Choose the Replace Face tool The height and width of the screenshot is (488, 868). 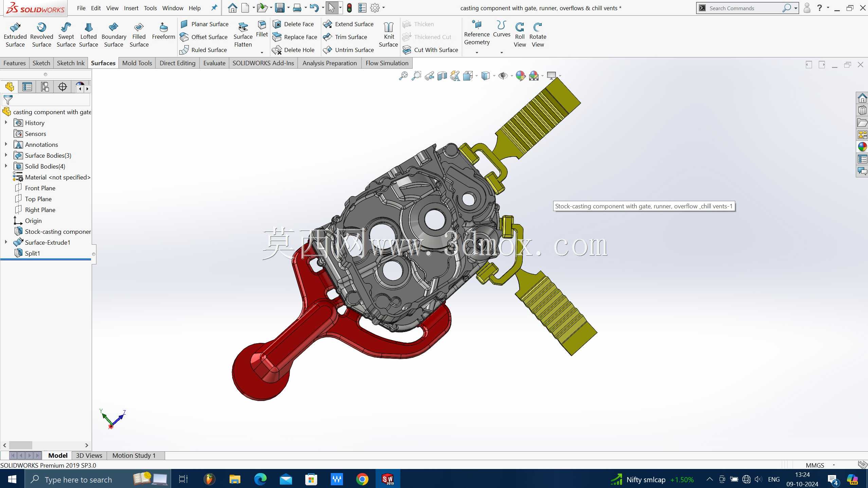pos(295,37)
